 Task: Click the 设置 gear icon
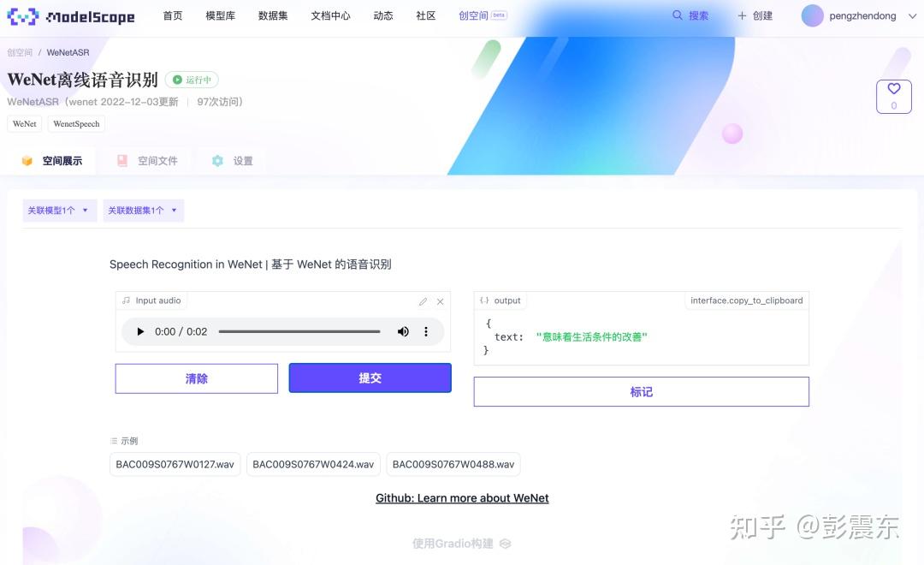[x=217, y=160]
